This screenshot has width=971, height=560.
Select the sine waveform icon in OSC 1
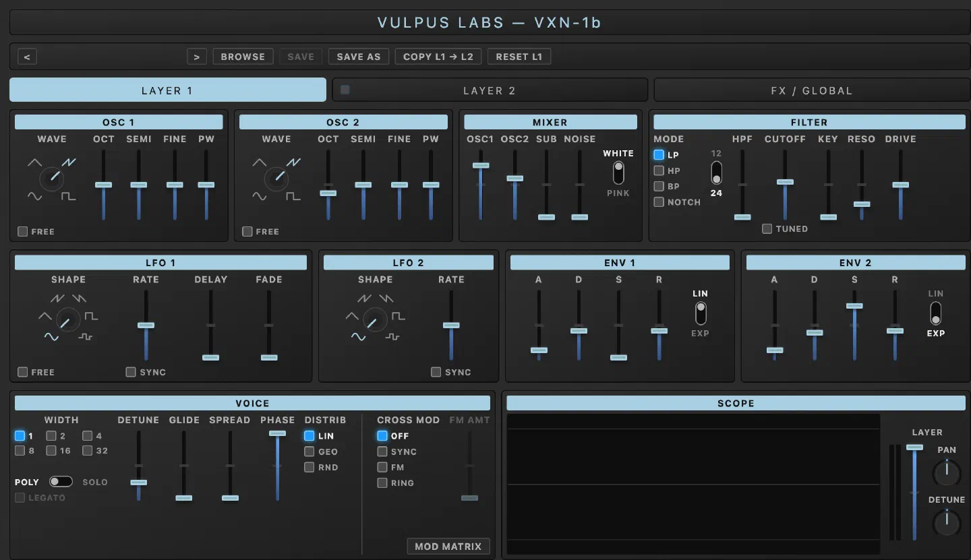point(34,196)
